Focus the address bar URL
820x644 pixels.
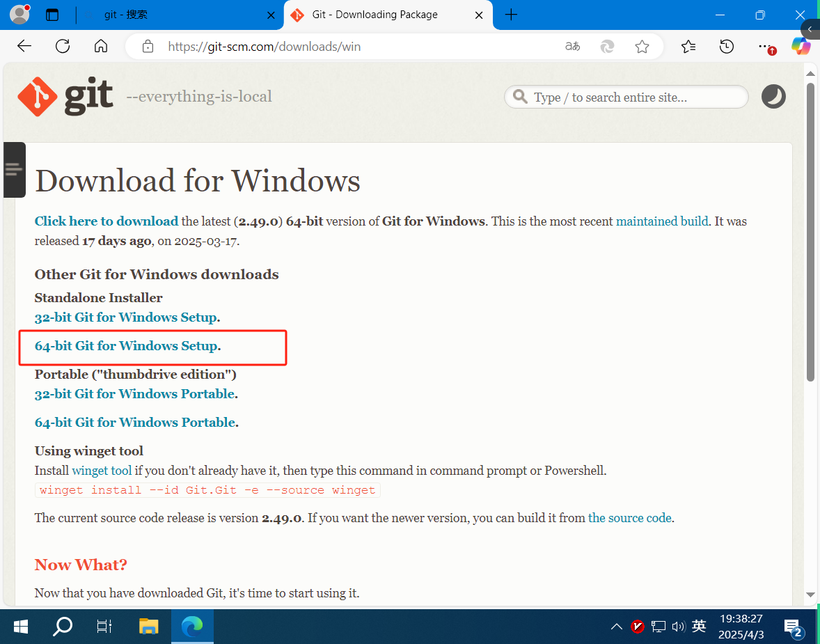264,47
